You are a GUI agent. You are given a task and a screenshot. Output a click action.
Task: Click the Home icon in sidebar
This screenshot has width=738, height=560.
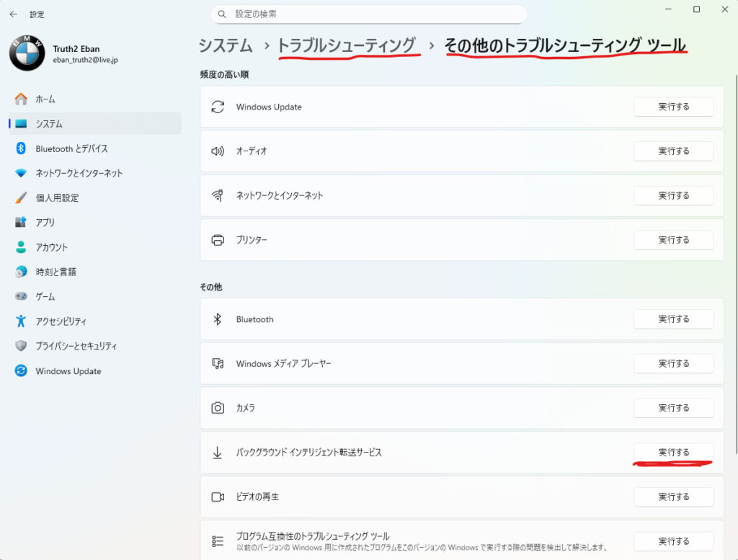21,99
